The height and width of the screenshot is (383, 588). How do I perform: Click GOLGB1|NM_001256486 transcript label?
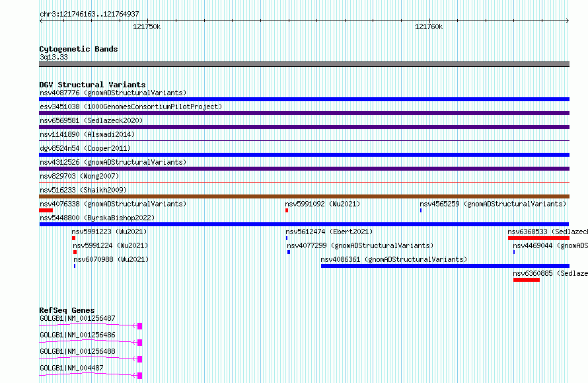[x=77, y=335]
